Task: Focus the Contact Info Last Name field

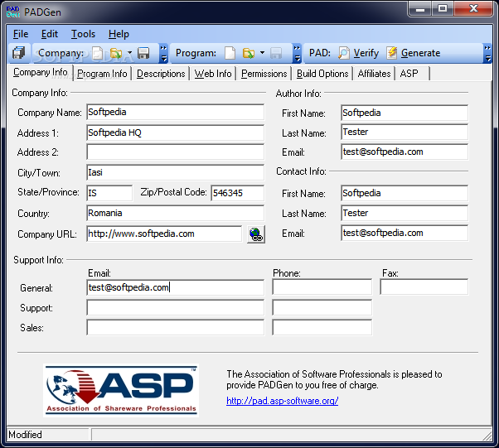Action: (405, 213)
